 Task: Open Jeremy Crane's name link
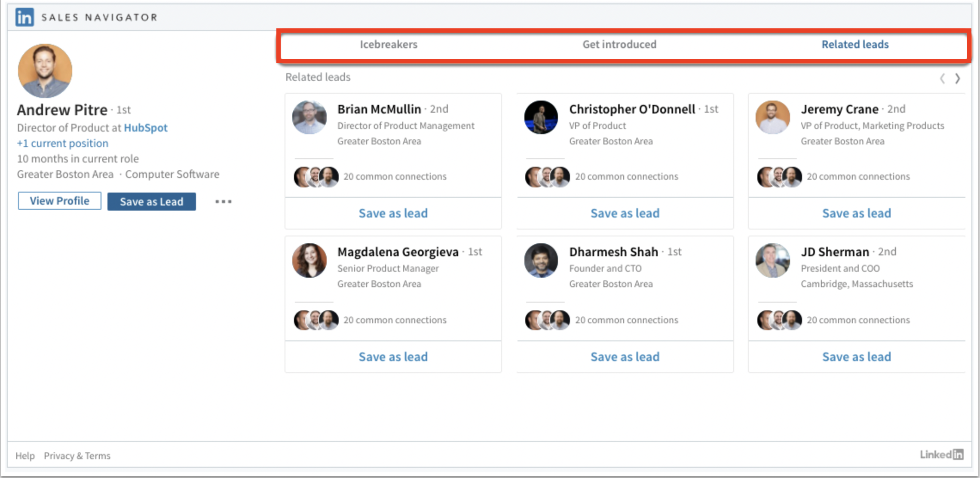[839, 109]
